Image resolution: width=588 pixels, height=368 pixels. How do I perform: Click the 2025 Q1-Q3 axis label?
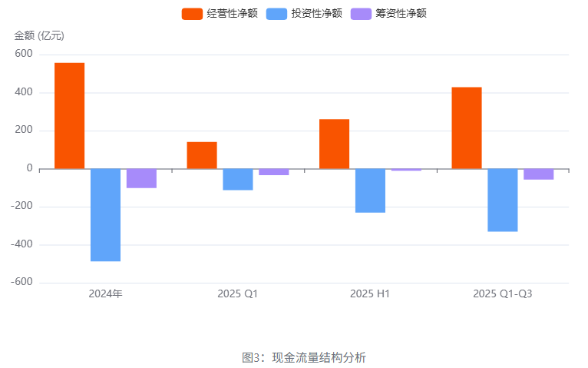click(503, 293)
